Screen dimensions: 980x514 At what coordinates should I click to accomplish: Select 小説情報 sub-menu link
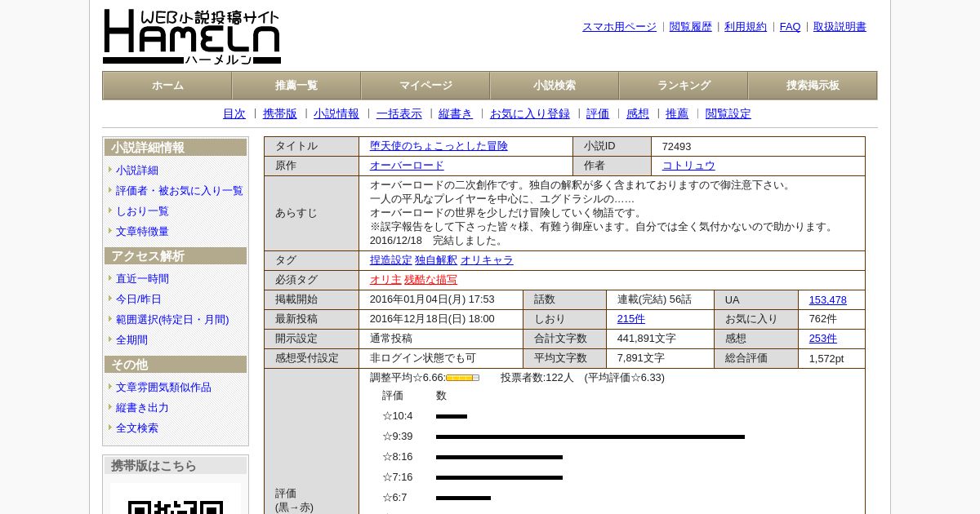pyautogui.click(x=336, y=114)
